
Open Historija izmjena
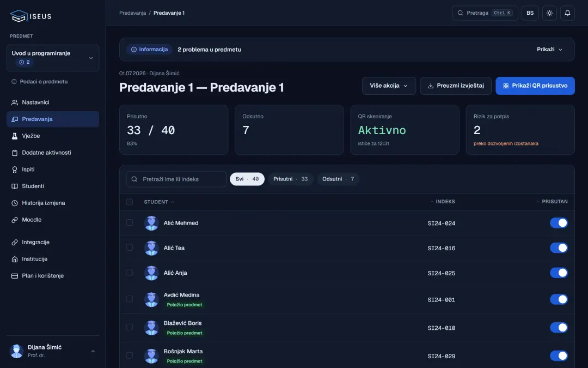pos(53,203)
